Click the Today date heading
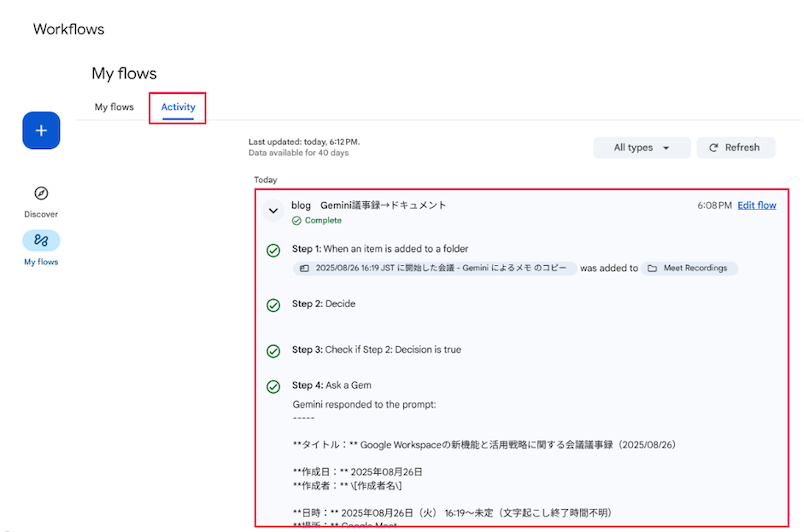 pos(265,180)
